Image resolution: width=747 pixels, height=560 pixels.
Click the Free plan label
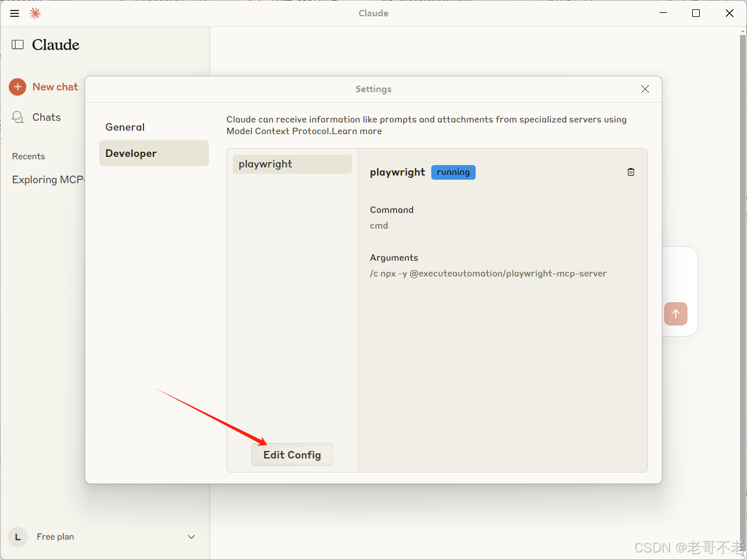pos(55,537)
